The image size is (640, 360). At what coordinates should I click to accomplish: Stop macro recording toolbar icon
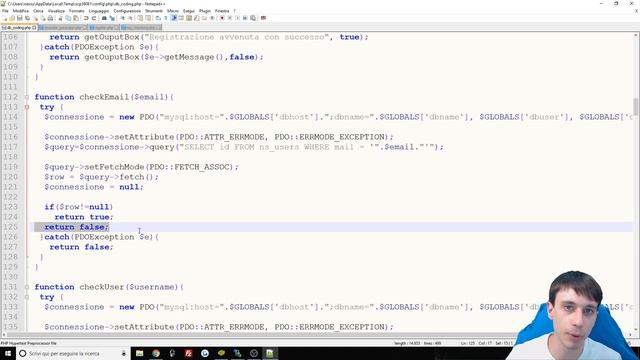coord(230,18)
